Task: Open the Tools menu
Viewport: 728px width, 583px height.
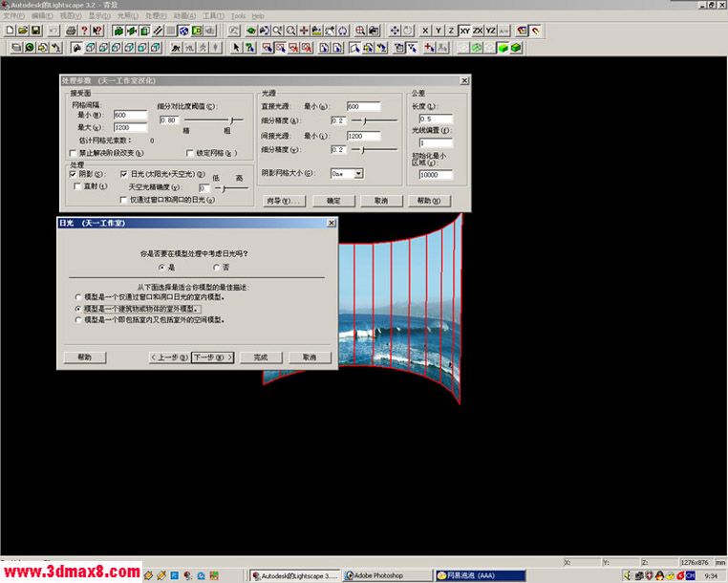Action: tap(238, 16)
